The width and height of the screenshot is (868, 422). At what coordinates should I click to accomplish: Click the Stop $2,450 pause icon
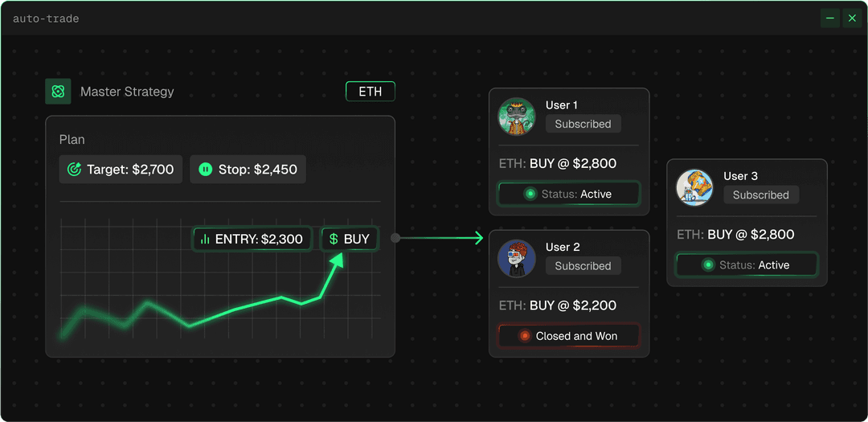coord(206,170)
